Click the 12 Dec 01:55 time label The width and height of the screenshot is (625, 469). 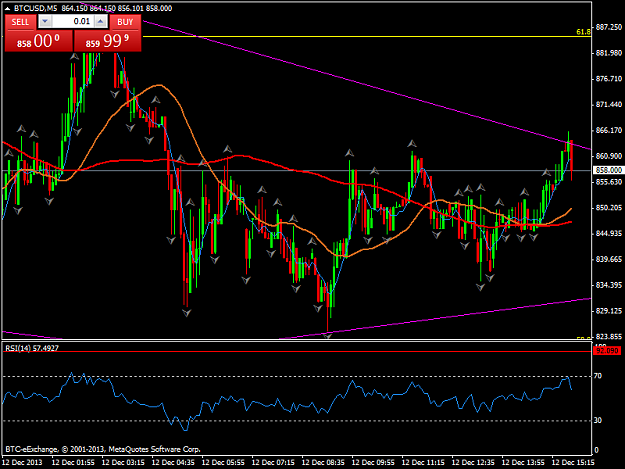click(73, 463)
